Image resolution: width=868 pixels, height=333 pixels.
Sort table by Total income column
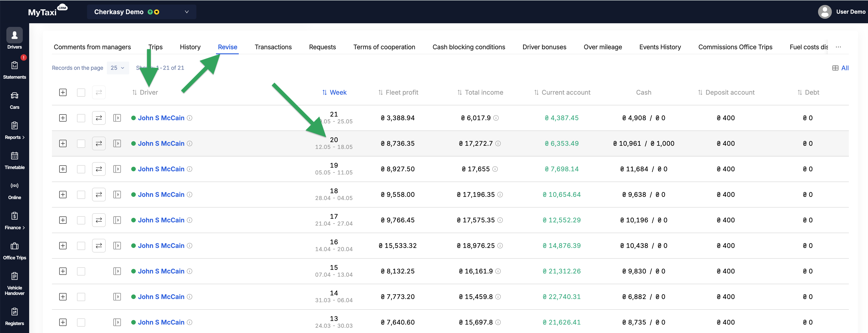[x=480, y=92]
